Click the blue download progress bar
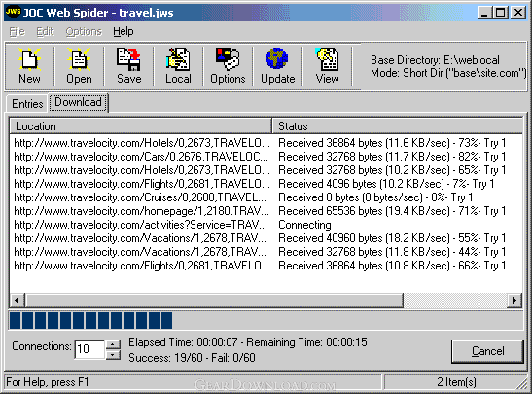The image size is (532, 394). point(266,321)
